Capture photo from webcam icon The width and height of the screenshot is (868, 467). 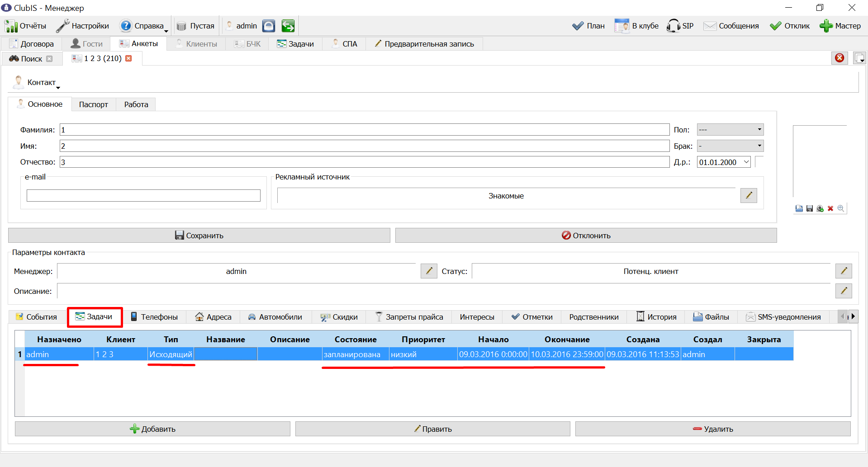[x=820, y=208]
